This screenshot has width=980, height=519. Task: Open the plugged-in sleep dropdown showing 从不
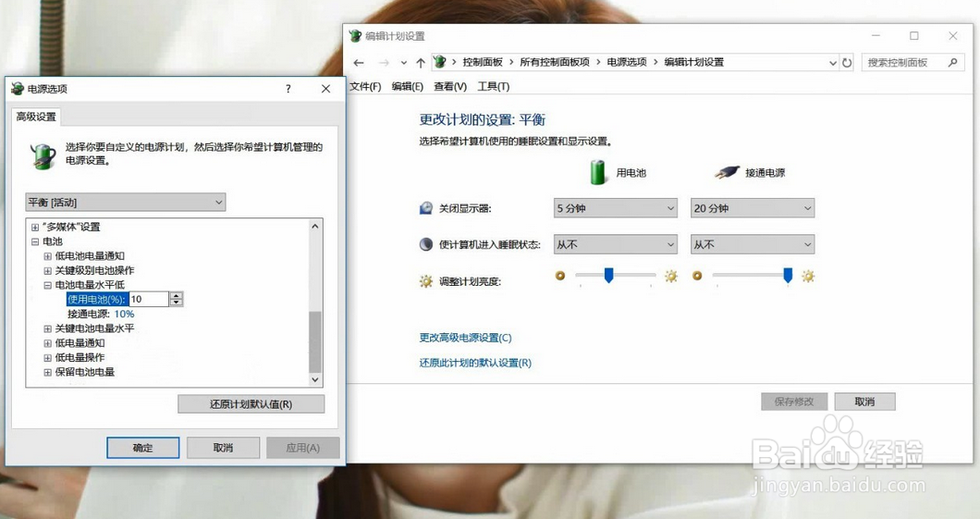753,244
